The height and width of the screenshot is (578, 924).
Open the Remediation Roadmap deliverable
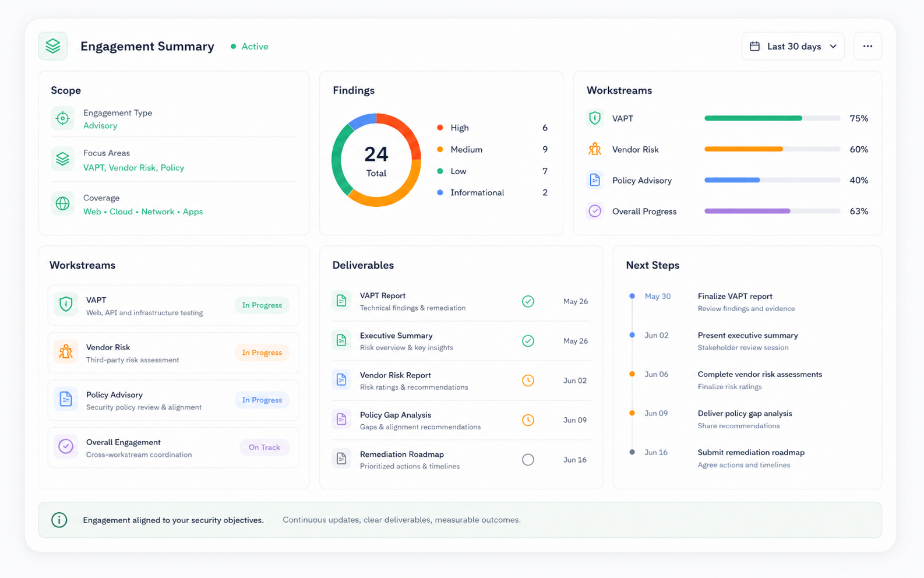pos(461,460)
